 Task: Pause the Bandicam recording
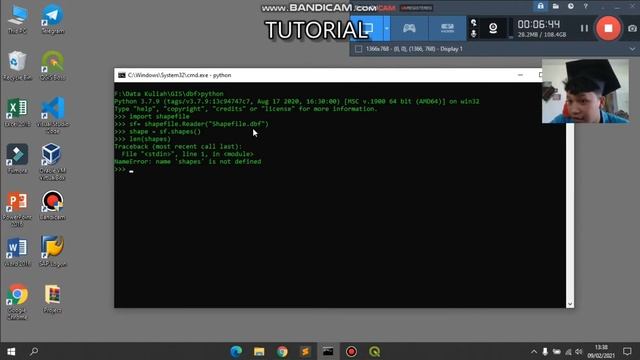[584, 28]
